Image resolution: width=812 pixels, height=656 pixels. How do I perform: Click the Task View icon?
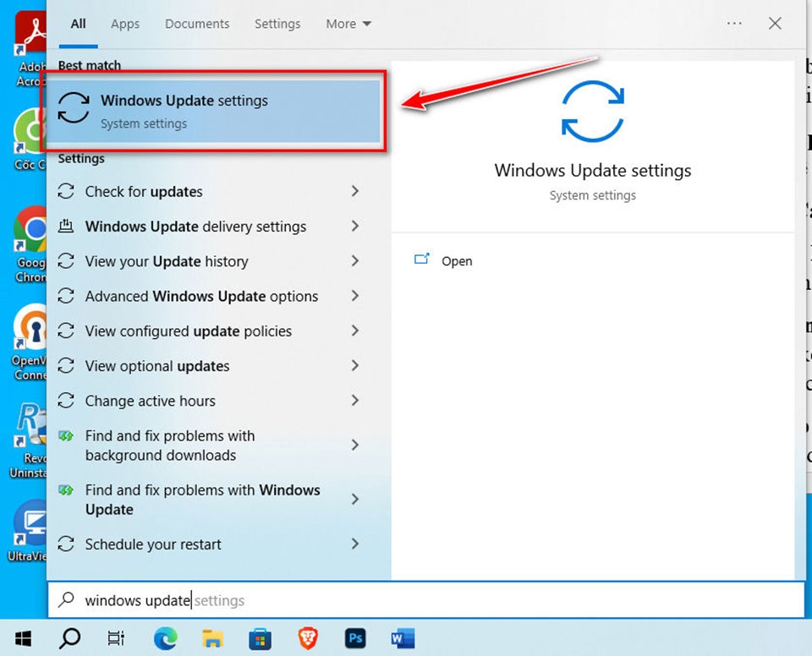[116, 638]
